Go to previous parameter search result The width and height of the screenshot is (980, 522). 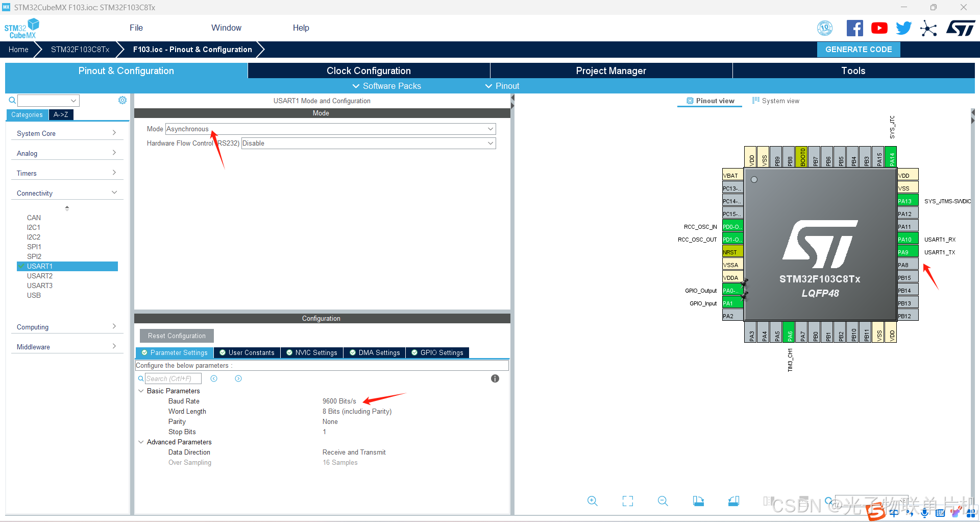214,378
